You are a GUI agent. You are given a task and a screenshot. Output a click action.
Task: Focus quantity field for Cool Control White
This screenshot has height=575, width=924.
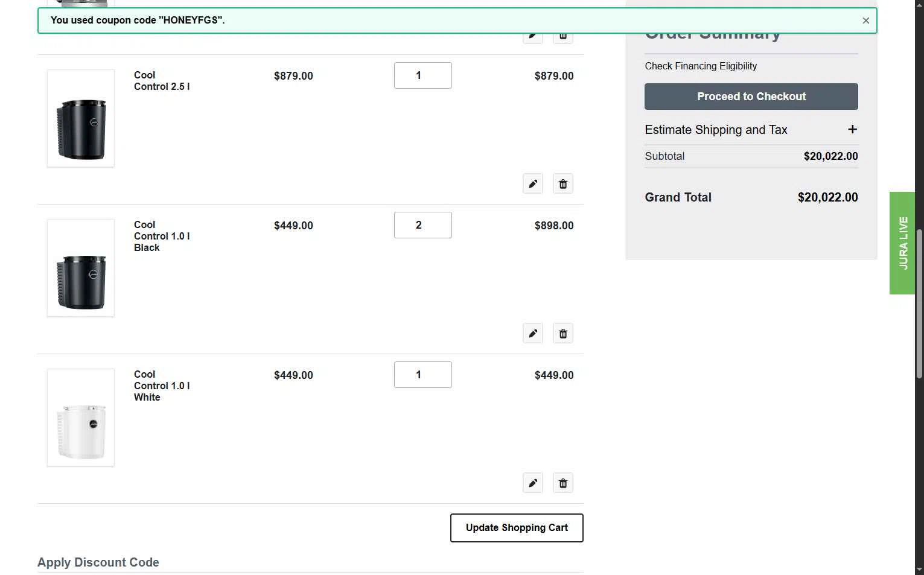(x=422, y=375)
